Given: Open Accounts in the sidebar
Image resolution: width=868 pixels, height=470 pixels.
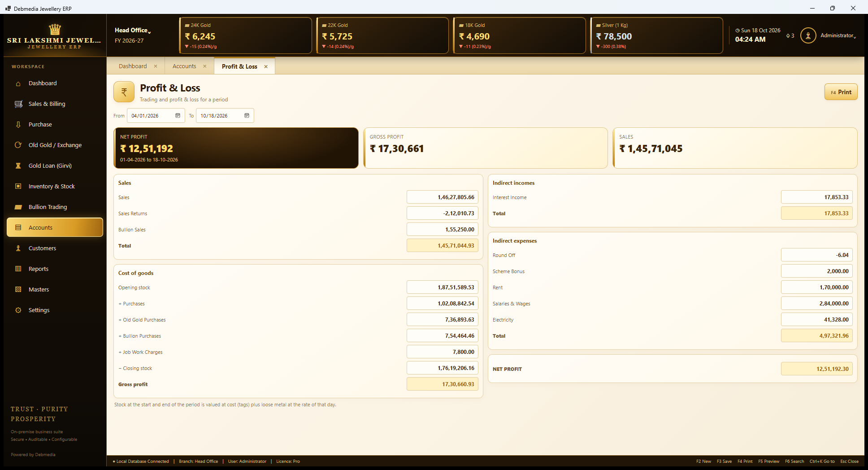Looking at the screenshot, I should point(55,227).
